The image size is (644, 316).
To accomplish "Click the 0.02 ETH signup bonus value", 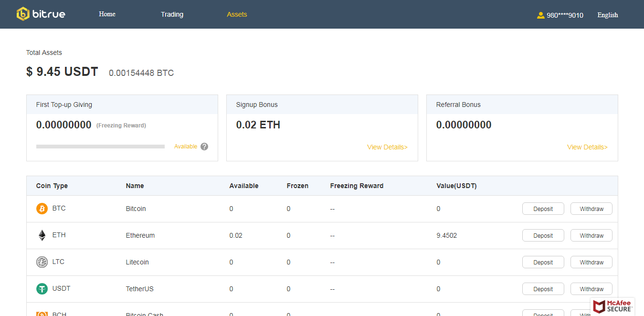I will (x=258, y=125).
